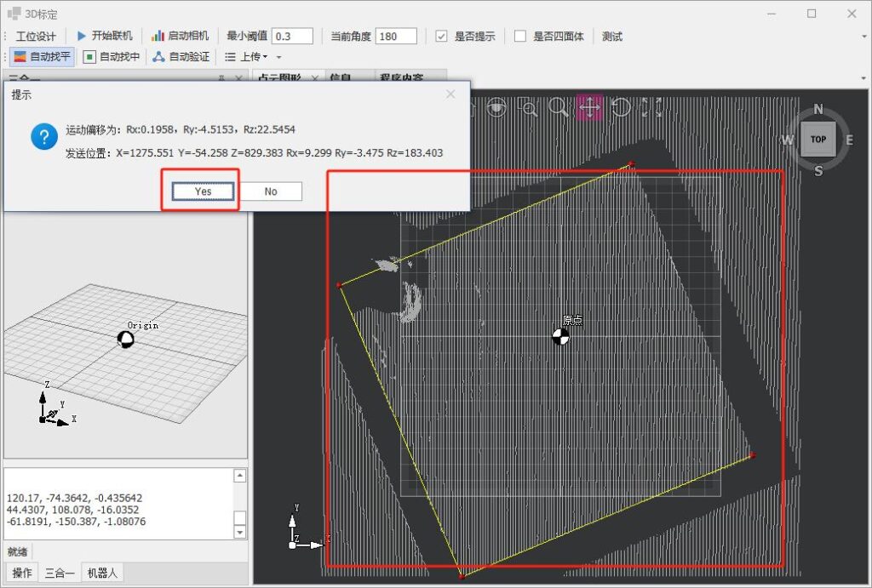
Task: Click the 开始联机 play icon
Action: (82, 36)
